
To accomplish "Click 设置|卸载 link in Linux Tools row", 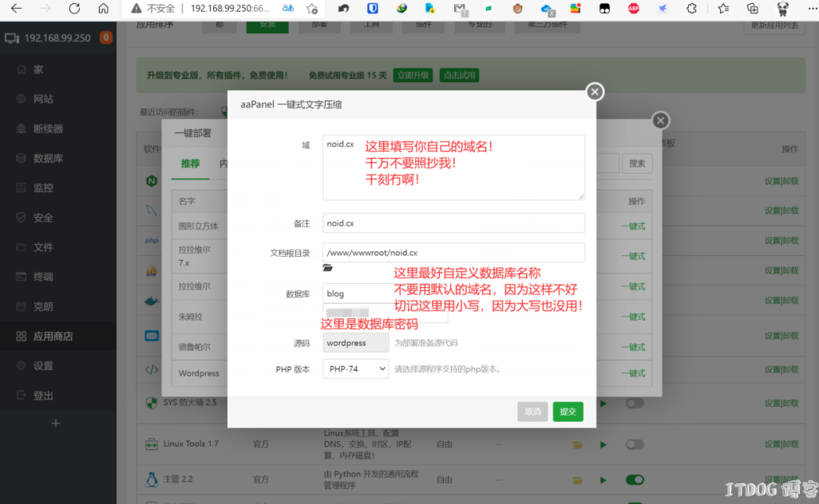I will click(781, 444).
